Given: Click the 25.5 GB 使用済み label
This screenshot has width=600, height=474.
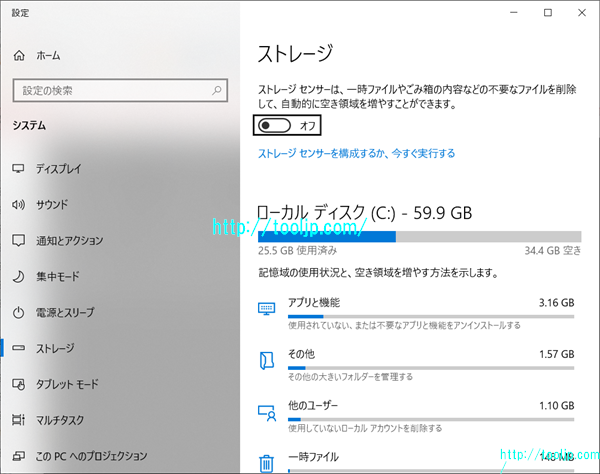Looking at the screenshot, I should point(297,251).
